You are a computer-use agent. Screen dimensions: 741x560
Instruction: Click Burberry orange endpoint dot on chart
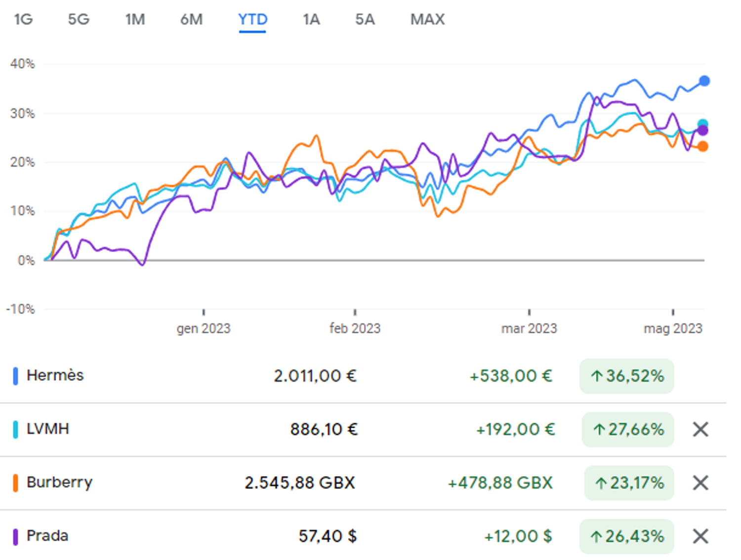(703, 146)
